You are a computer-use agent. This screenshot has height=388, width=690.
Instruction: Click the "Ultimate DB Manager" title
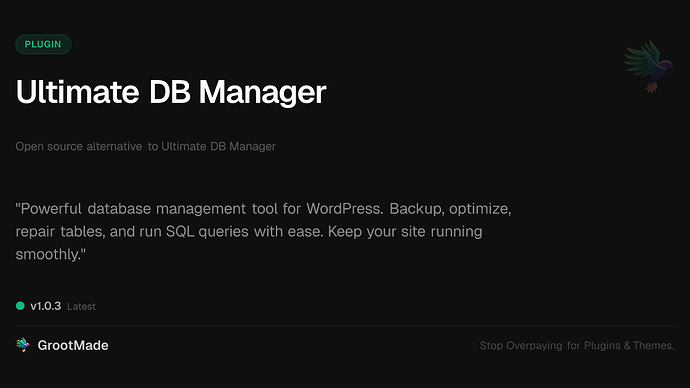coord(171,92)
